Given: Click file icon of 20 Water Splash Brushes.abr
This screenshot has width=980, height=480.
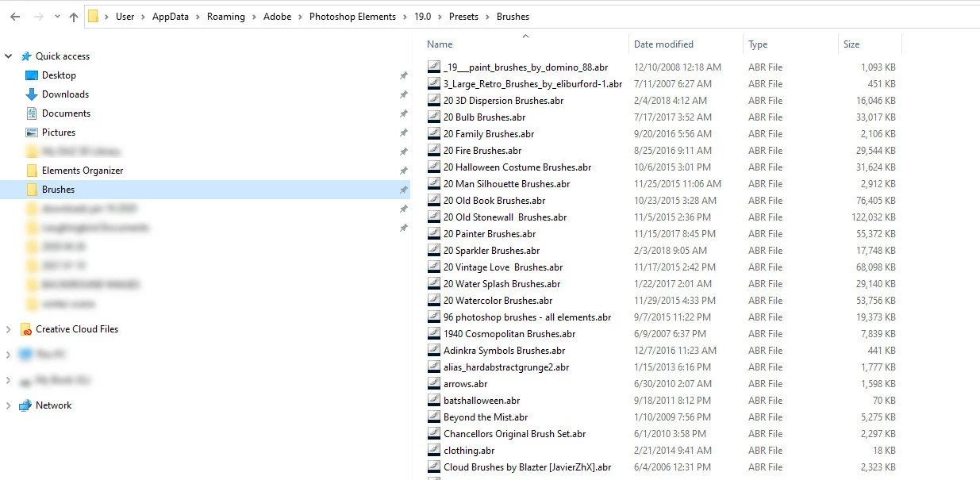Looking at the screenshot, I should (434, 284).
